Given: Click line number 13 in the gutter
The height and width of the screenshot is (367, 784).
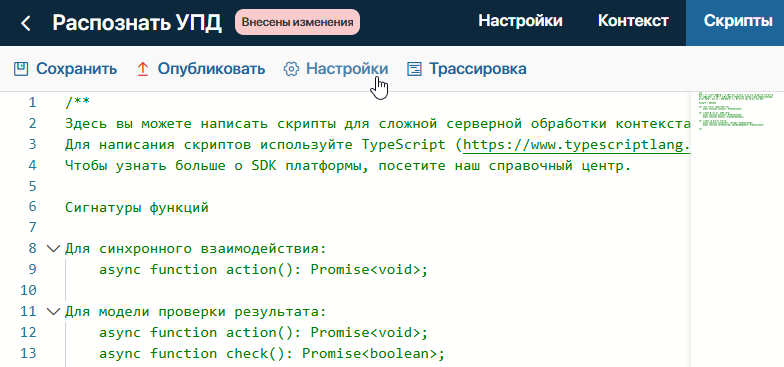Looking at the screenshot, I should [28, 354].
